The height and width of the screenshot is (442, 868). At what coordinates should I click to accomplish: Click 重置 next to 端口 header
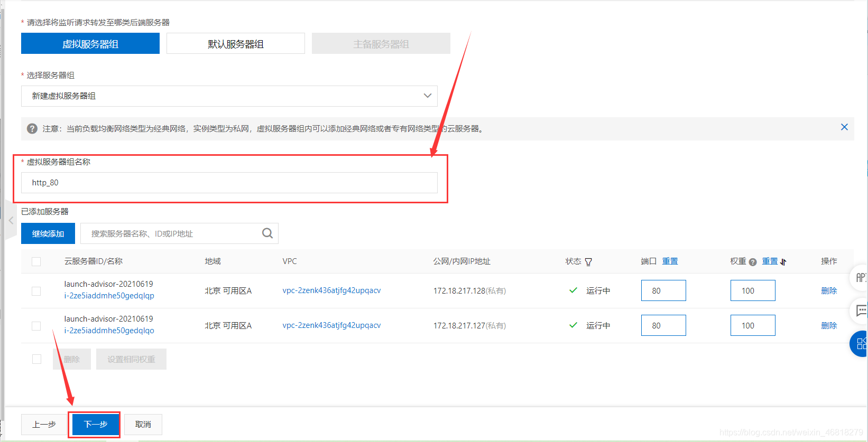(x=670, y=261)
